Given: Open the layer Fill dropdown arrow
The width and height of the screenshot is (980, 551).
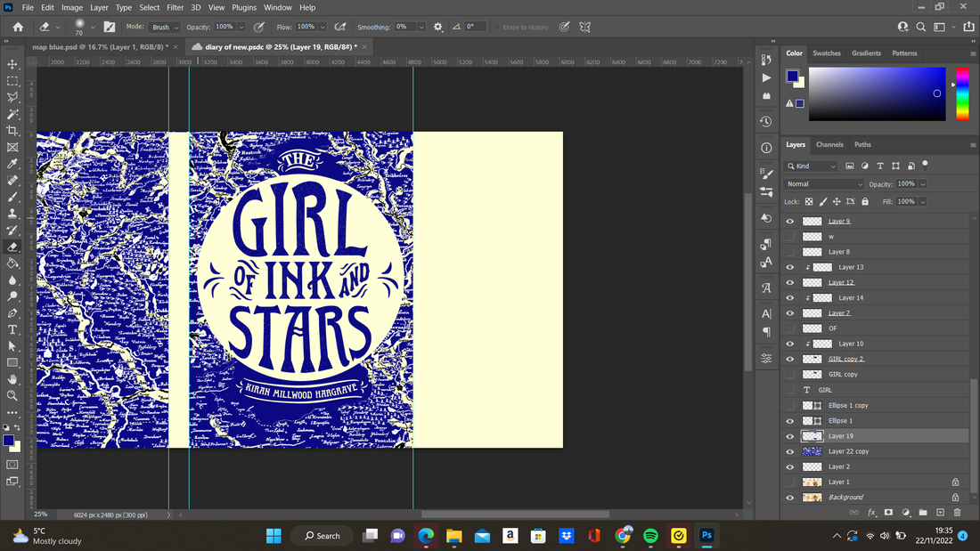Looking at the screenshot, I should 922,202.
